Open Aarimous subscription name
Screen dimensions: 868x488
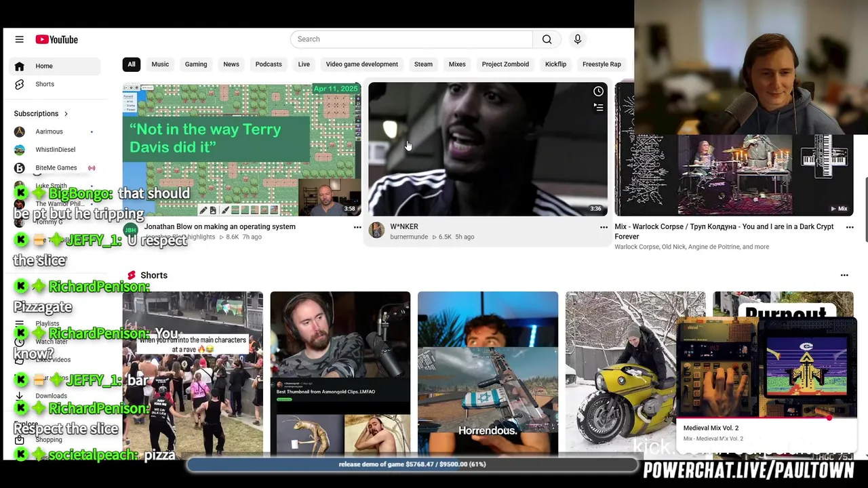click(49, 131)
